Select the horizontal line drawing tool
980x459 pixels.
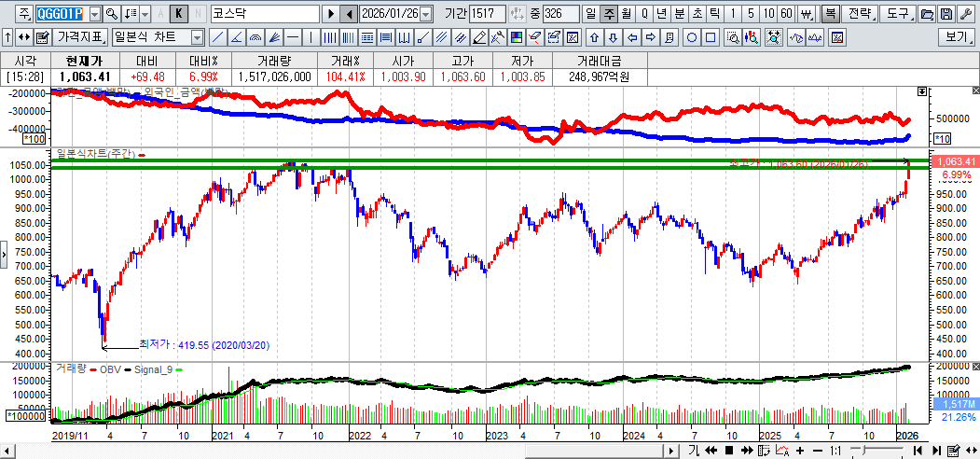point(295,38)
